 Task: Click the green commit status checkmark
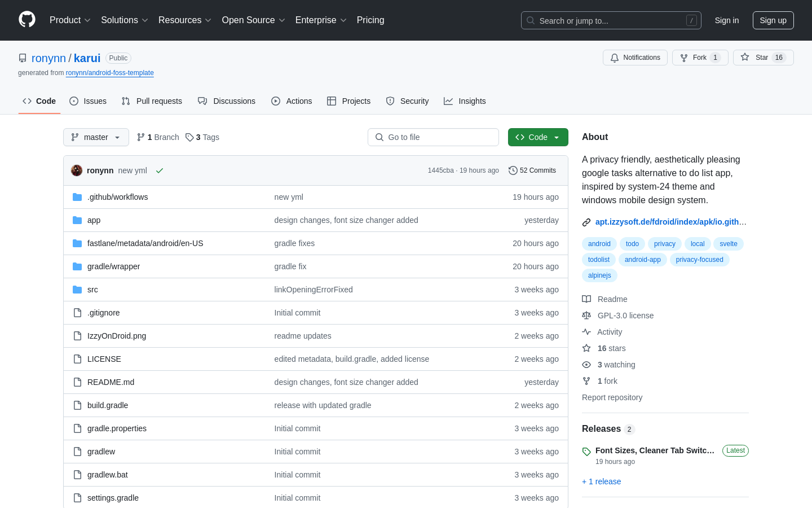point(160,170)
